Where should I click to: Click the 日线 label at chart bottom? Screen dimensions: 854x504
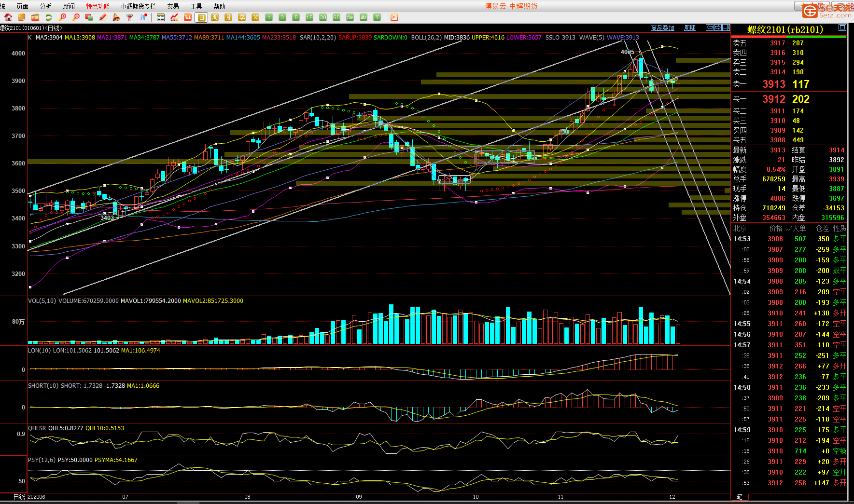pos(19,497)
